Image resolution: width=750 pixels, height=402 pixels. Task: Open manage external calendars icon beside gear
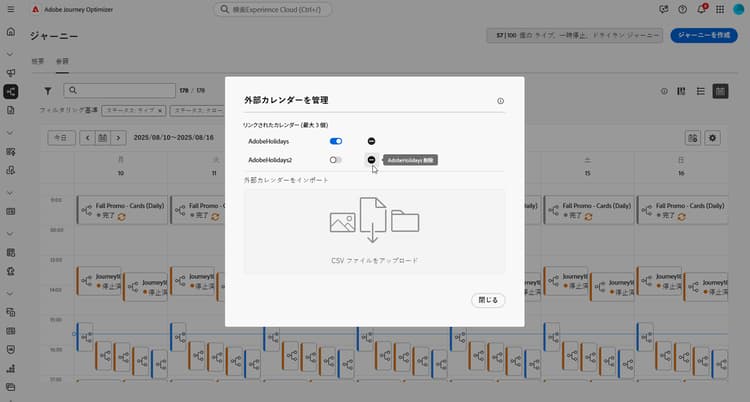click(x=693, y=138)
